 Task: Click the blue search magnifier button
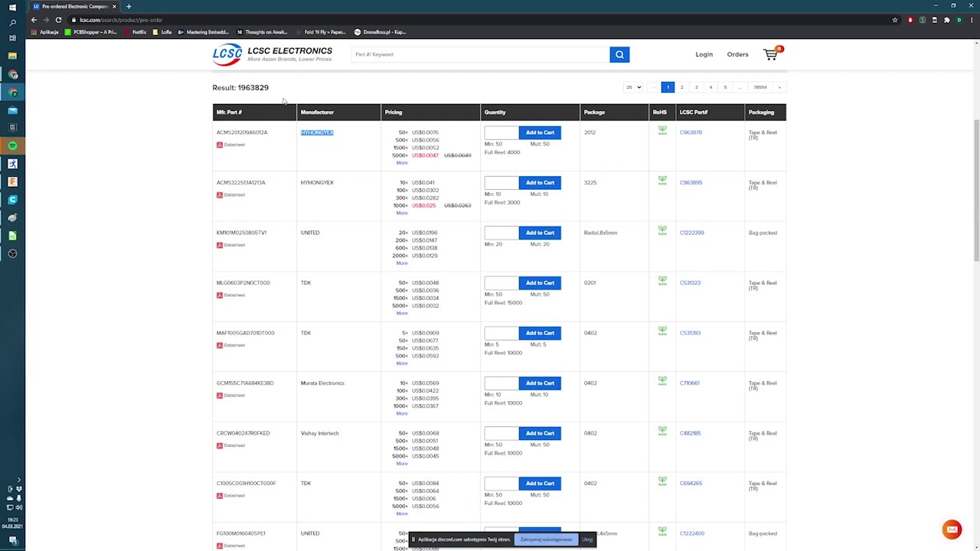[619, 54]
